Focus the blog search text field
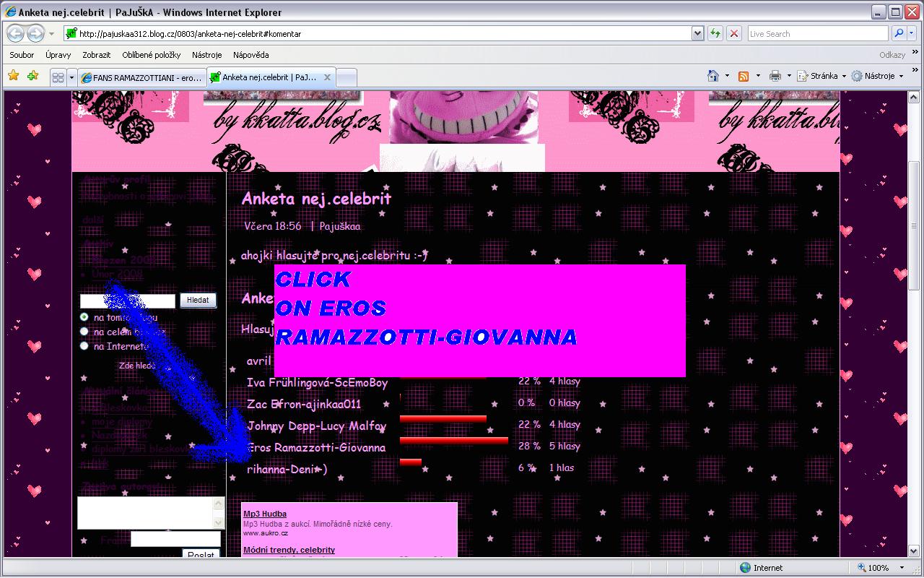Image resolution: width=924 pixels, height=578 pixels. click(128, 301)
